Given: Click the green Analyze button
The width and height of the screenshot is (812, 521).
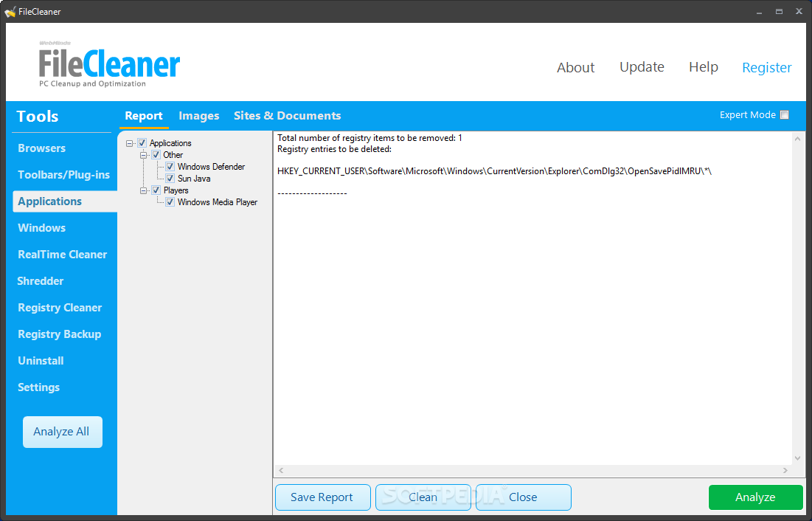Looking at the screenshot, I should coord(755,497).
